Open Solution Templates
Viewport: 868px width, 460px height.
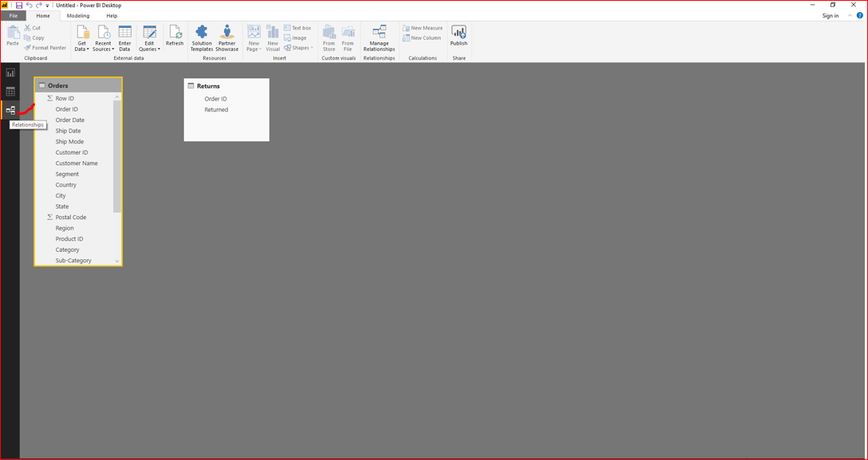(x=202, y=38)
